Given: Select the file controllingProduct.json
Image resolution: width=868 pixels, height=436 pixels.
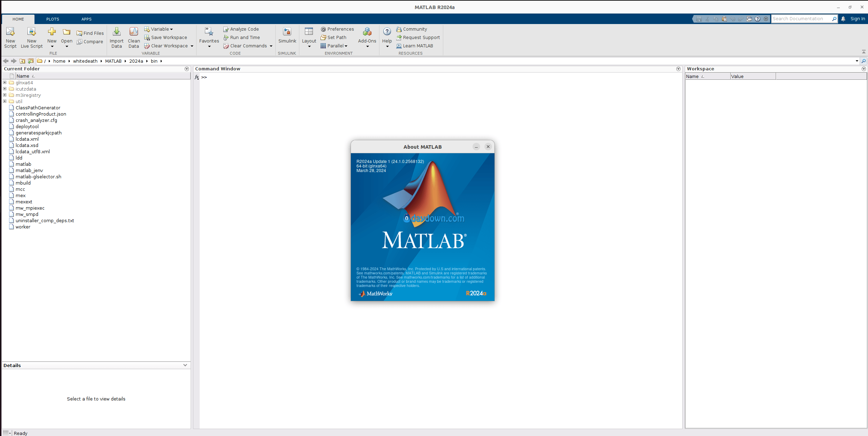Looking at the screenshot, I should [x=41, y=114].
